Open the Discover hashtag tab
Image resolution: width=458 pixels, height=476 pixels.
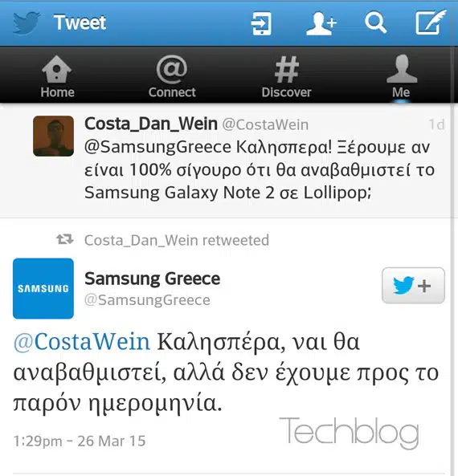point(287,77)
